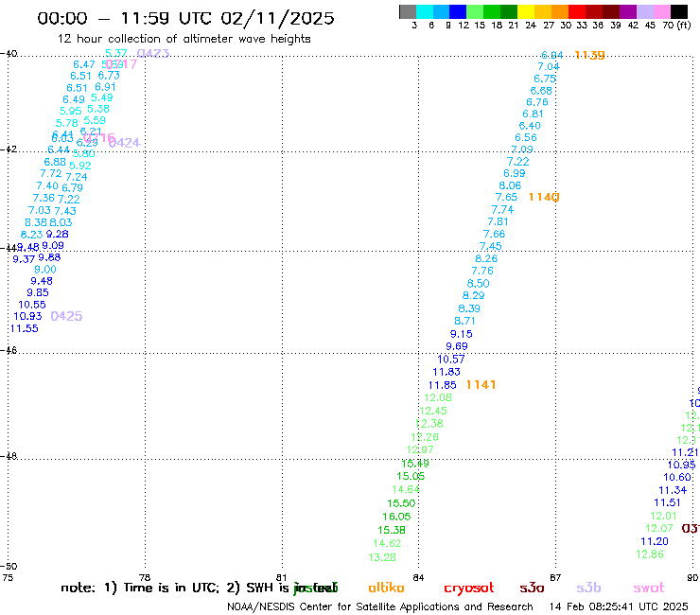Click the 'altika' satellite legend label
Image resolution: width=700 pixels, height=615 pixels.
point(386,588)
